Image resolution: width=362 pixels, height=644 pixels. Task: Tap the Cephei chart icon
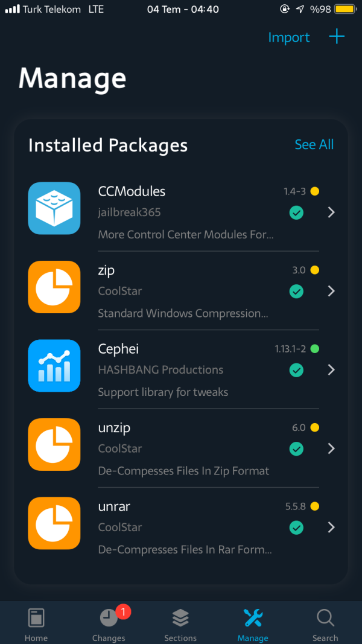coord(54,366)
